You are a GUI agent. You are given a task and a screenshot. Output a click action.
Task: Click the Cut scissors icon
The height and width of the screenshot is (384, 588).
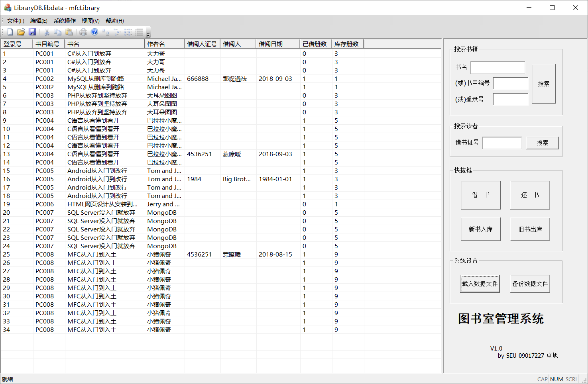(47, 32)
